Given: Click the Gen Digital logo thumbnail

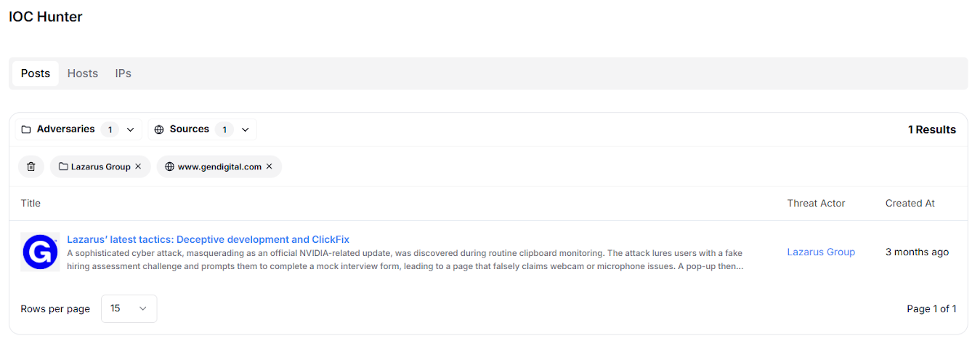Looking at the screenshot, I should coord(40,252).
